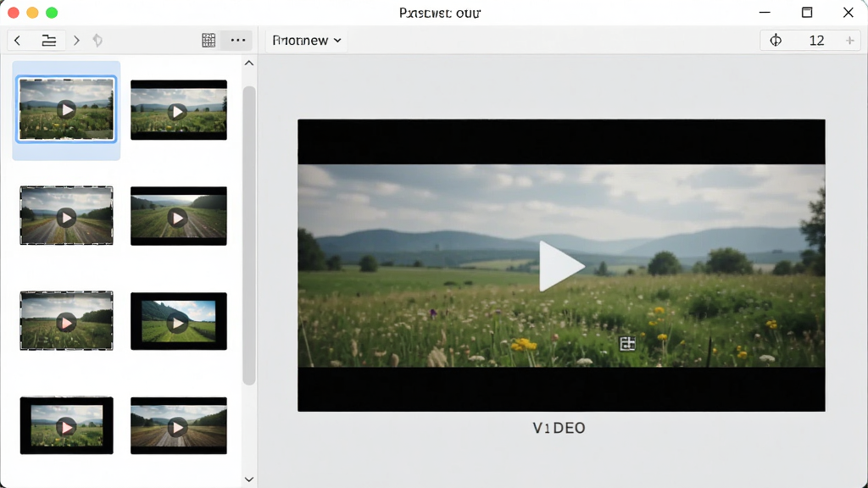Play the large preview video
Viewport: 868px width, 488px height.
click(561, 266)
